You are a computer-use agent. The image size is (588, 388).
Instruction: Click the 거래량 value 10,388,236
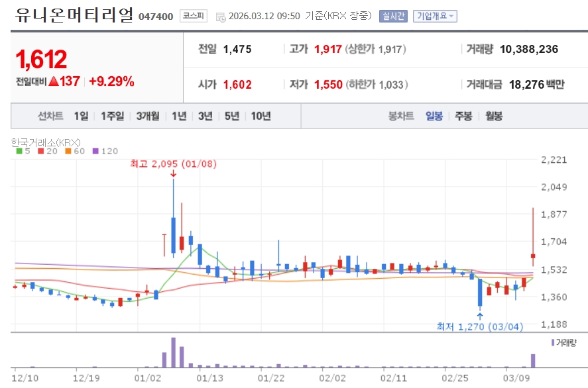529,49
